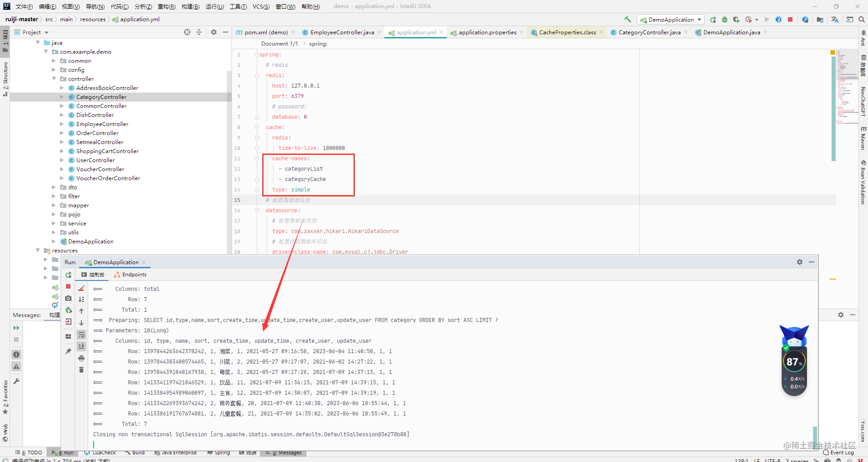
Task: Clear console output with trash icon
Action: [81, 369]
